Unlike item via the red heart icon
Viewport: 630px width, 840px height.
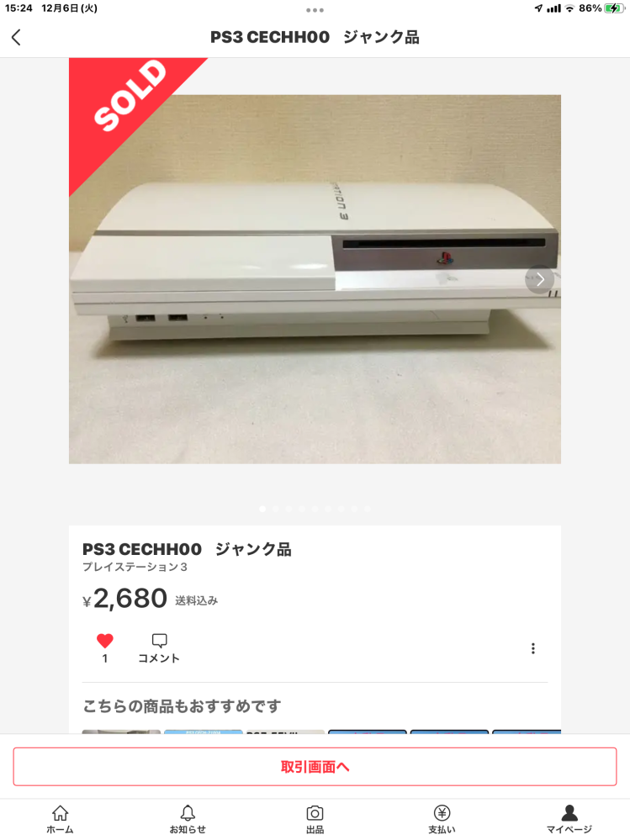(x=105, y=641)
